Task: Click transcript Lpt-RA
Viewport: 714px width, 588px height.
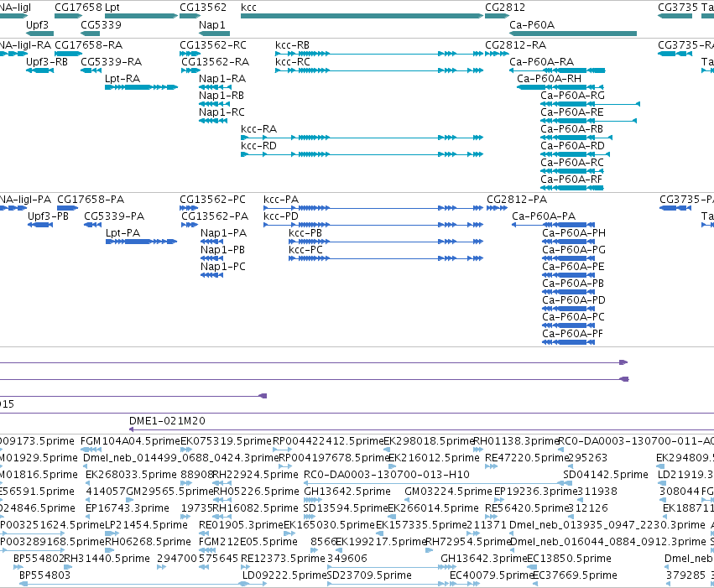Action: 122,79
